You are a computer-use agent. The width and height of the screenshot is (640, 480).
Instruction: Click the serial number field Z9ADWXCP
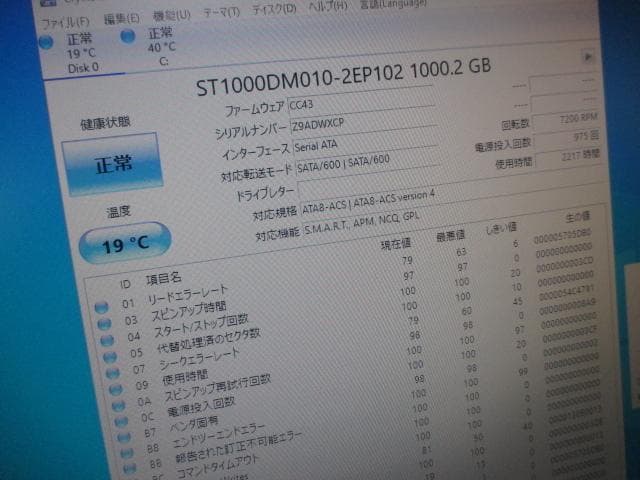pos(363,120)
